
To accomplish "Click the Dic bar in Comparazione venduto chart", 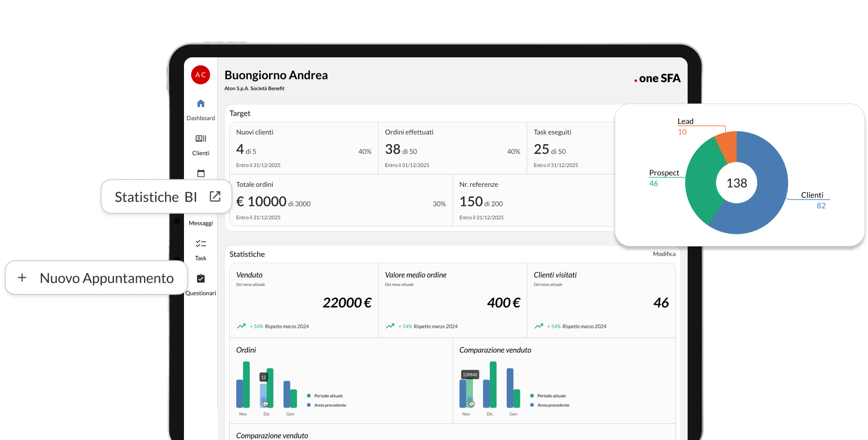I will (x=490, y=385).
